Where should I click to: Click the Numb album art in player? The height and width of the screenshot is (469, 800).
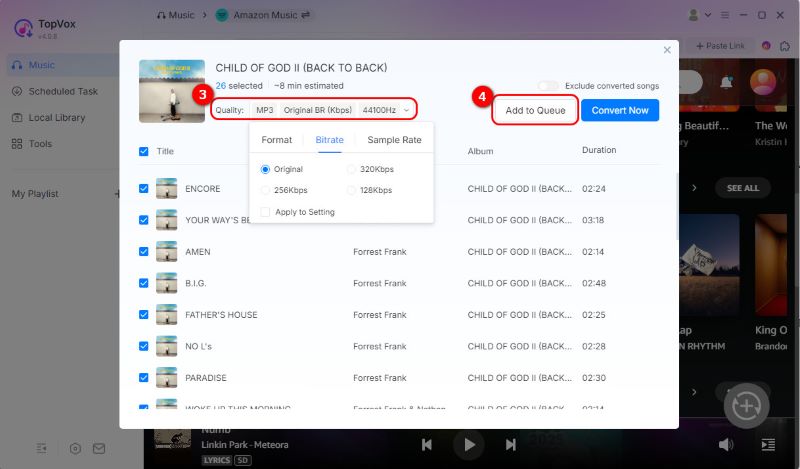tap(172, 439)
